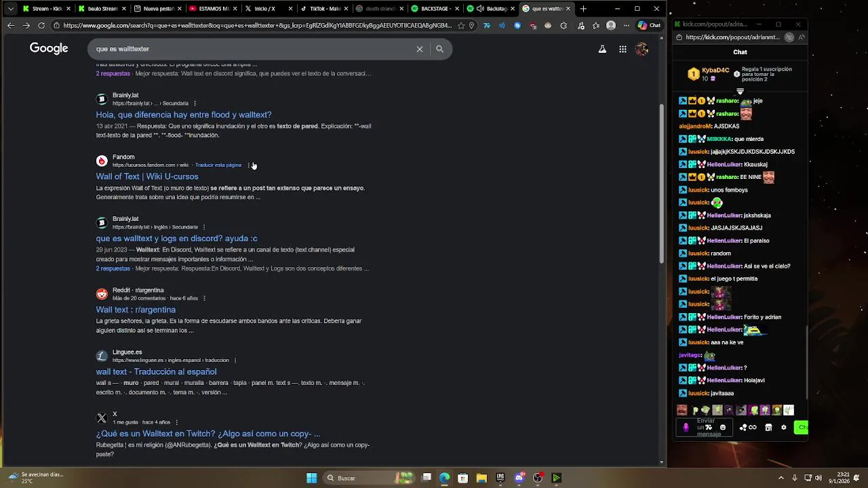This screenshot has width=868, height=488.
Task: Reload the Google results page
Action: click(41, 25)
